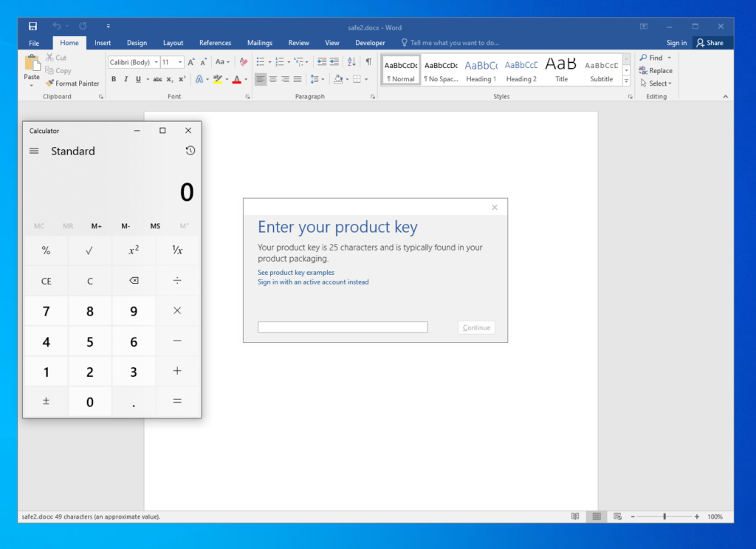Open the Select dropdown in Editing group
The height and width of the screenshot is (549, 756).
click(656, 83)
